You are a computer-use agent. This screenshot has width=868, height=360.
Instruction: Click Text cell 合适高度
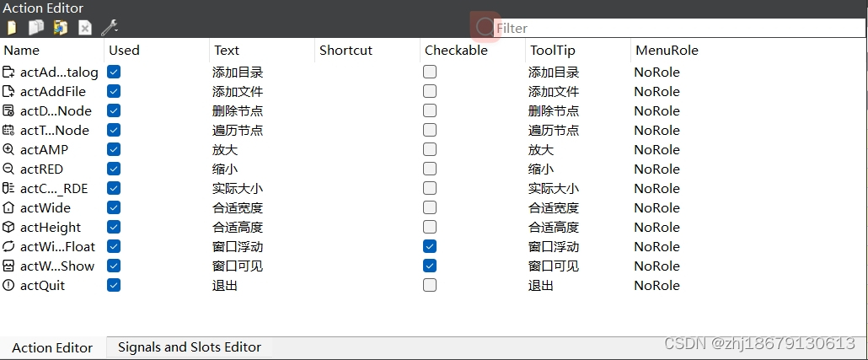[238, 227]
